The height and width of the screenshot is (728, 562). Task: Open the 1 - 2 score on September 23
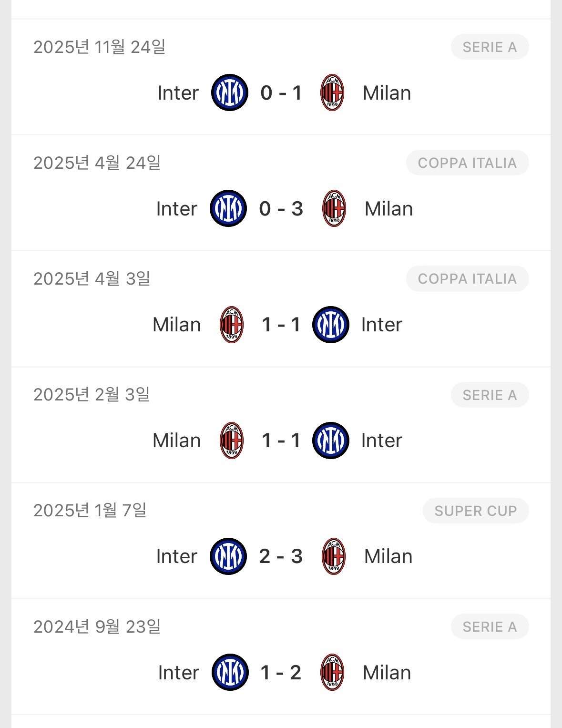coord(281,673)
